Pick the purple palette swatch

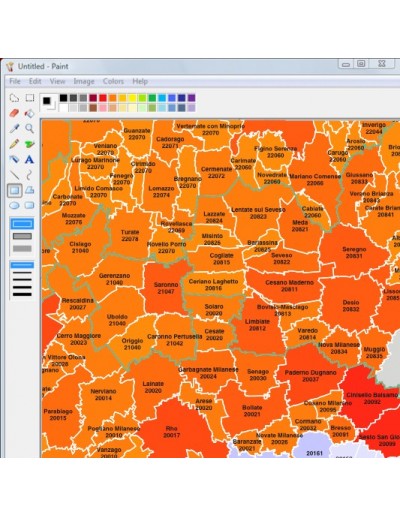pyautogui.click(x=191, y=98)
